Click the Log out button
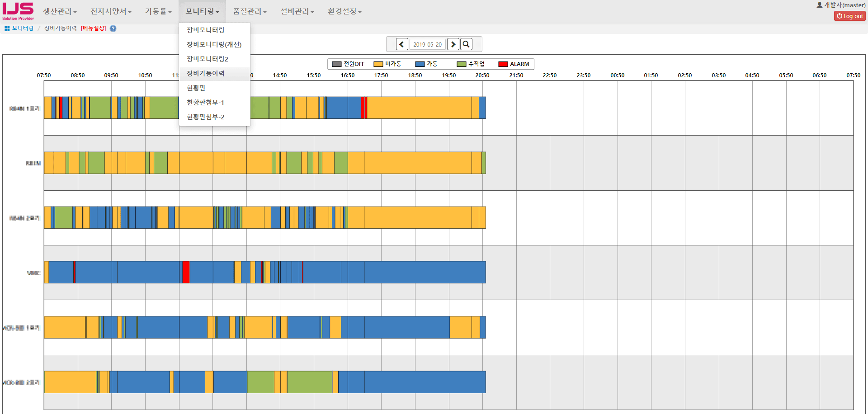The height and width of the screenshot is (414, 868). tap(849, 16)
